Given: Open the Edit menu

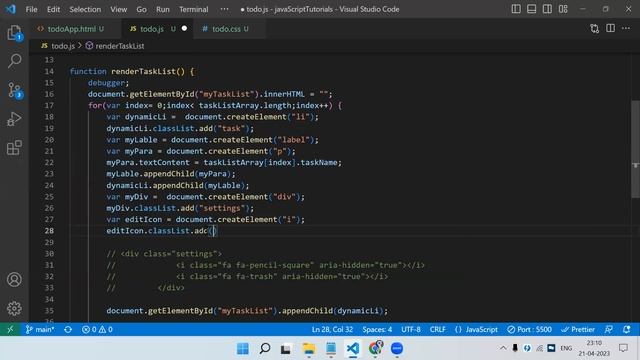Looking at the screenshot, I should [x=53, y=9].
